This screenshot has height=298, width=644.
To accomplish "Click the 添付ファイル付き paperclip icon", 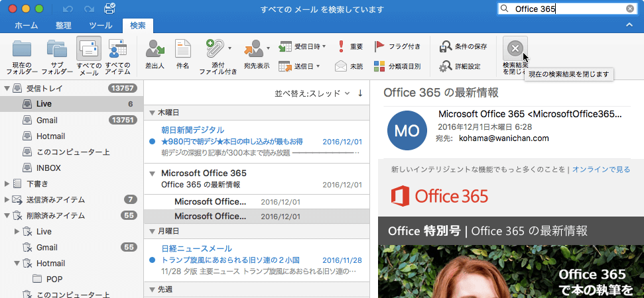I will 215,48.
